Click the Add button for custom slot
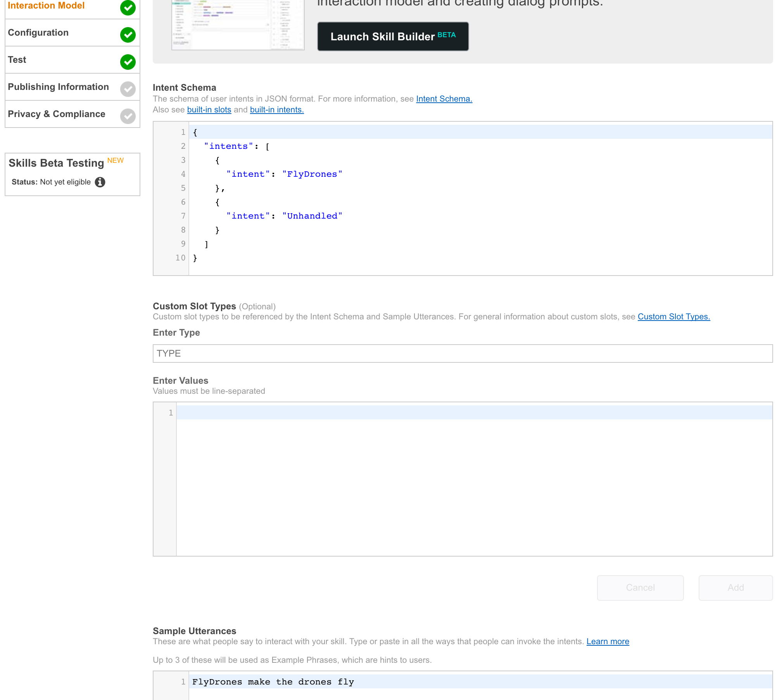The image size is (782, 700). pyautogui.click(x=735, y=588)
